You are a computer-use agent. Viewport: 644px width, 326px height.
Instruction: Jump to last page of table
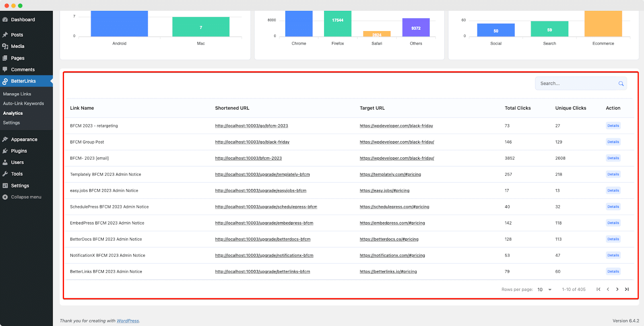tap(627, 289)
